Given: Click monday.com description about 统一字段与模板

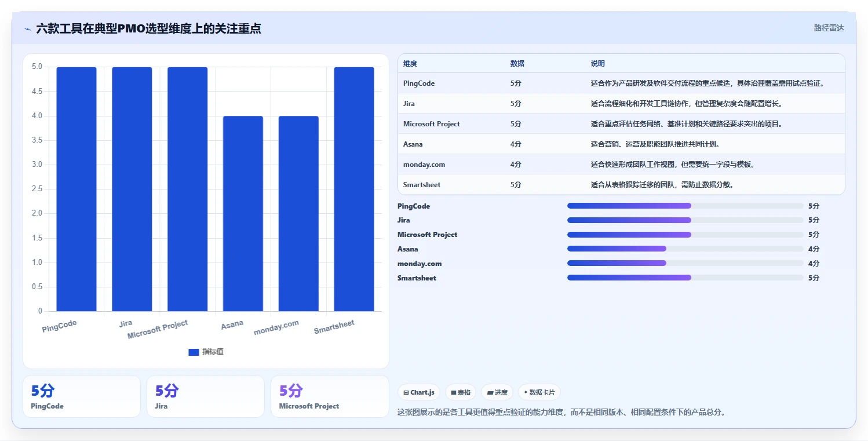Looking at the screenshot, I should point(673,165).
